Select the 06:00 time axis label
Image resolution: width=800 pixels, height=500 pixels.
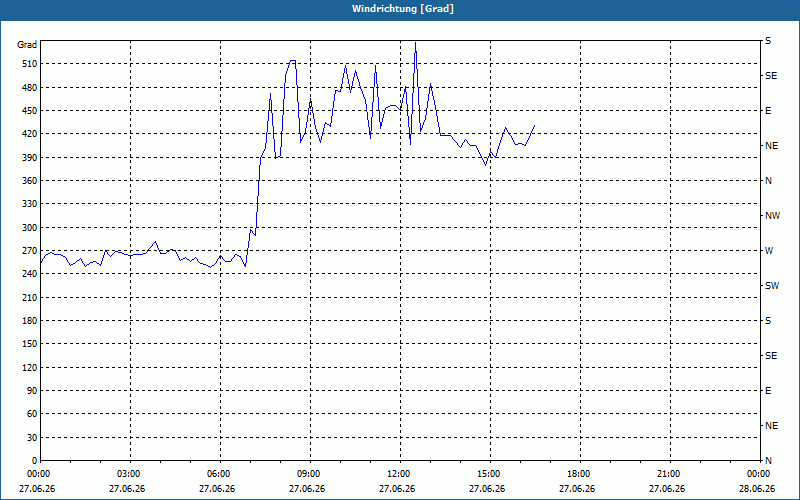pos(217,474)
